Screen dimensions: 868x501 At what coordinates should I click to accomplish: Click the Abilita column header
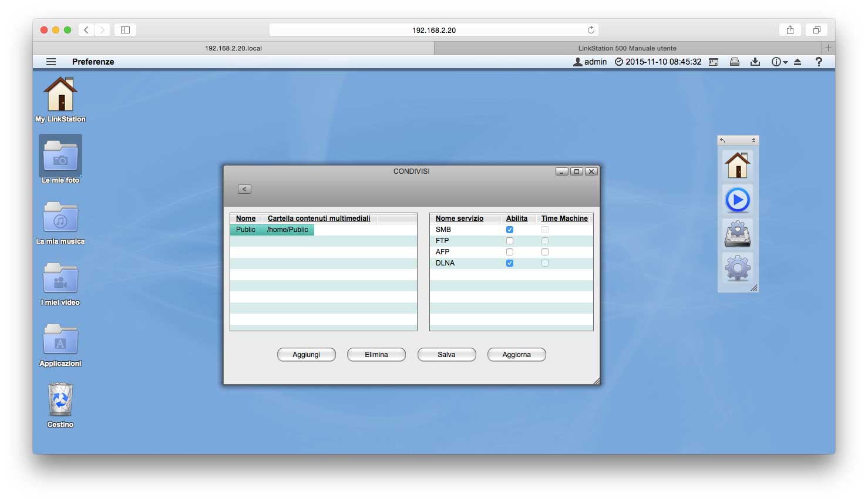pos(517,218)
